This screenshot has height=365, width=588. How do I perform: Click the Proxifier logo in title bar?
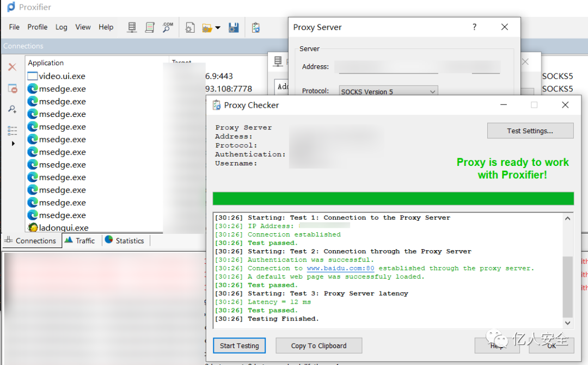(11, 7)
